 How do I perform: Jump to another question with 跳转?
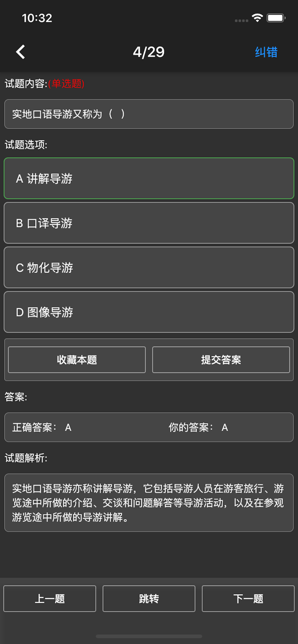(x=149, y=598)
